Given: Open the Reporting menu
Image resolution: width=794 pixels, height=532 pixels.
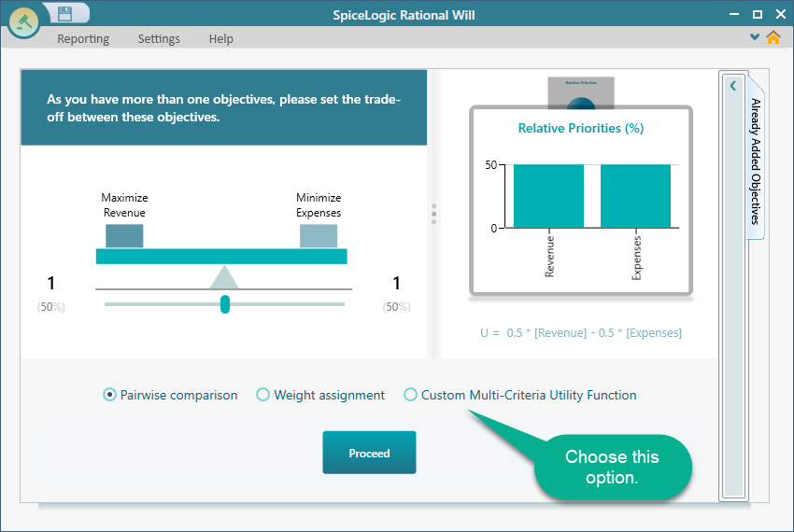Looking at the screenshot, I should coord(83,39).
